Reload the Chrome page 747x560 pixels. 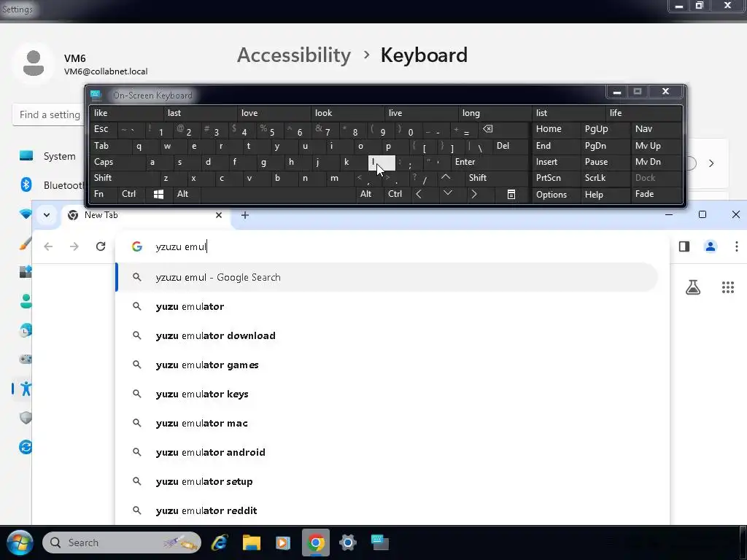click(x=101, y=246)
